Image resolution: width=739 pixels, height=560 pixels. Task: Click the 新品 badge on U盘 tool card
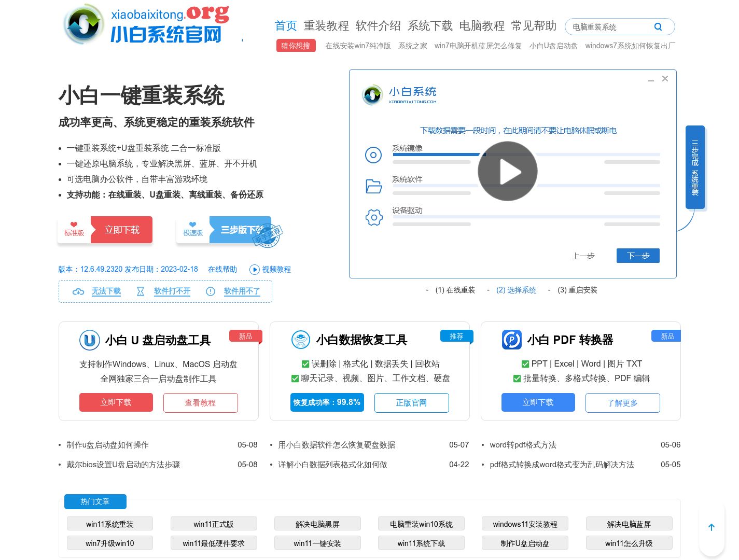point(246,337)
